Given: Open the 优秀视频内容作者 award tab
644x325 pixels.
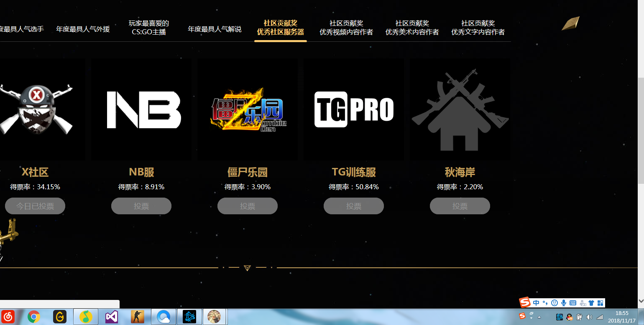Looking at the screenshot, I should (346, 28).
